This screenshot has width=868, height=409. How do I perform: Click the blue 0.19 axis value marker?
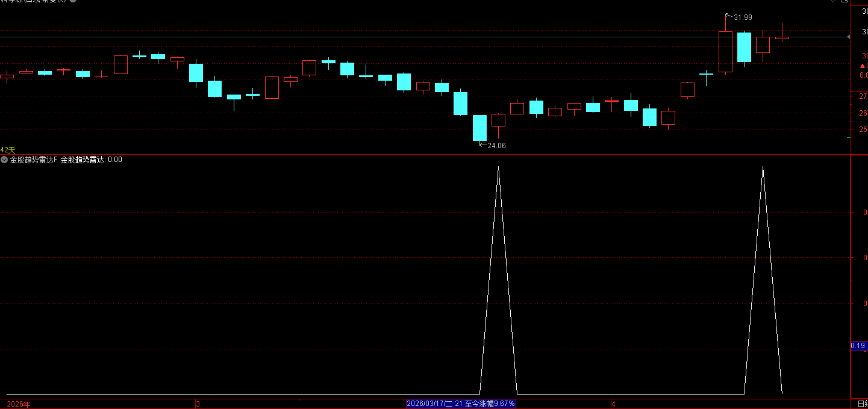[858, 346]
